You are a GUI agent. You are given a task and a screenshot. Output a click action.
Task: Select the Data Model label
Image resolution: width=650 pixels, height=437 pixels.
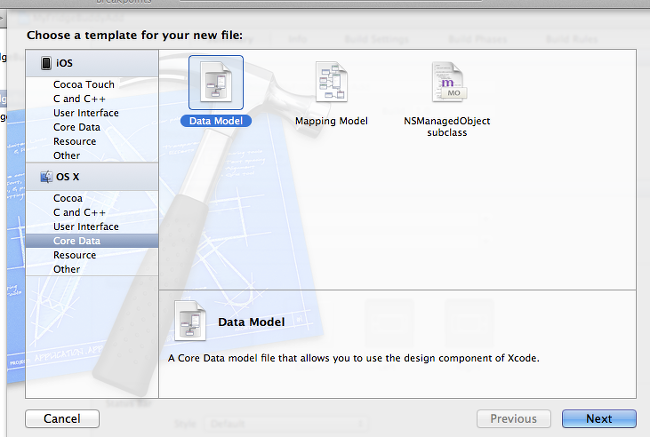(216, 121)
